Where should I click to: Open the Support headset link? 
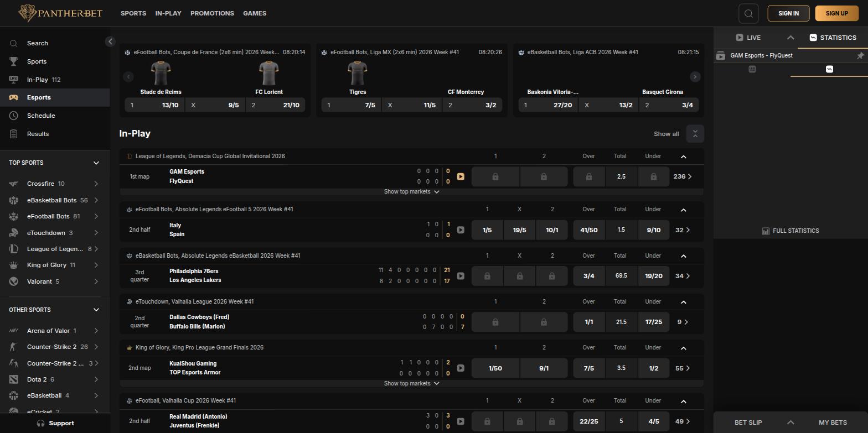click(x=55, y=423)
